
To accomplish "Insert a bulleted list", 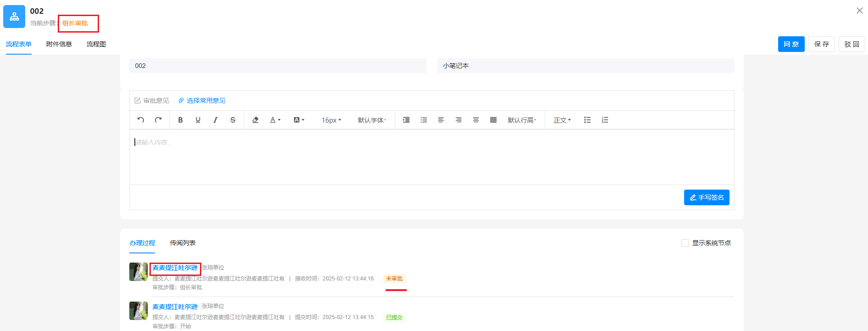I will pyautogui.click(x=587, y=120).
